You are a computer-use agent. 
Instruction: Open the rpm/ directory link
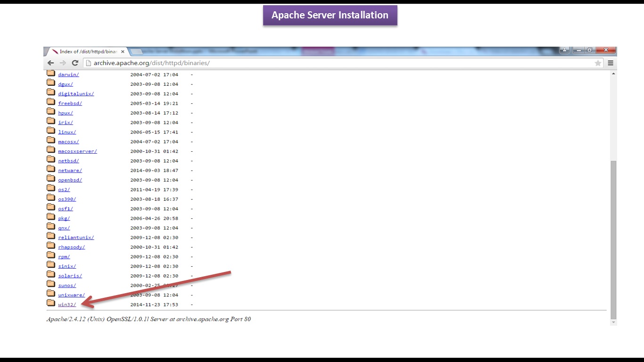point(64,257)
